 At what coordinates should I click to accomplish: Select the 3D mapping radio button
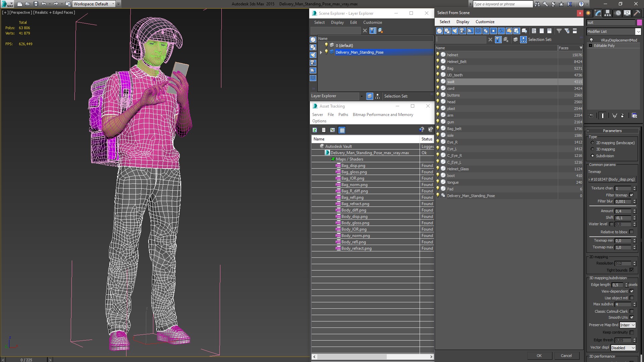coord(592,149)
